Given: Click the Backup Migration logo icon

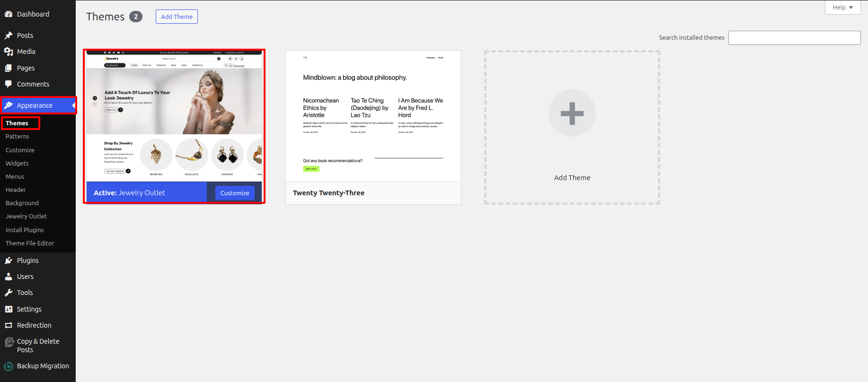Looking at the screenshot, I should pos(9,366).
